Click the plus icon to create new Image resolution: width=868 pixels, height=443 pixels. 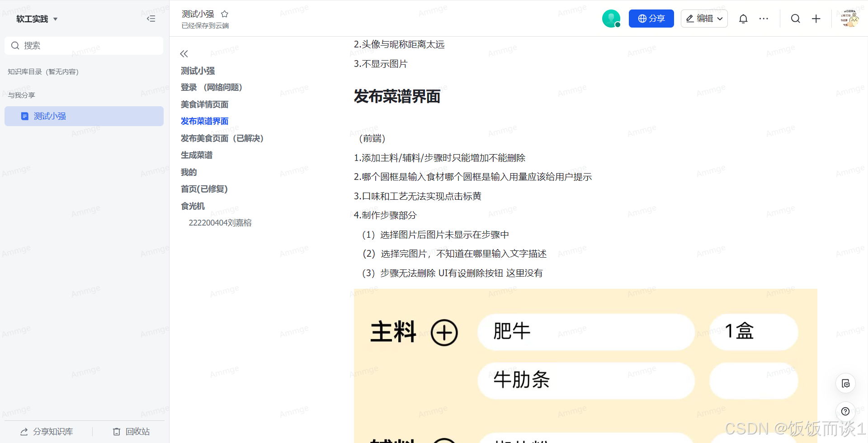[816, 19]
